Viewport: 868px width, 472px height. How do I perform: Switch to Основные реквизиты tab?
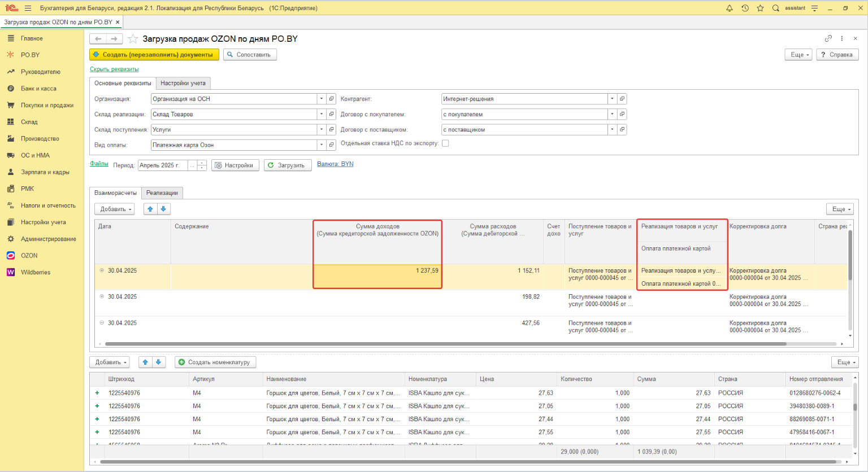pyautogui.click(x=123, y=83)
